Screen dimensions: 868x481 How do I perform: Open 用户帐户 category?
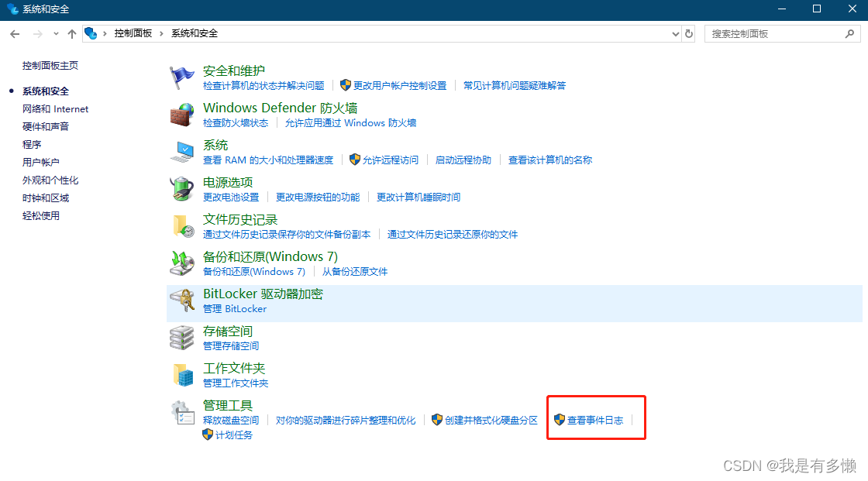coord(41,162)
